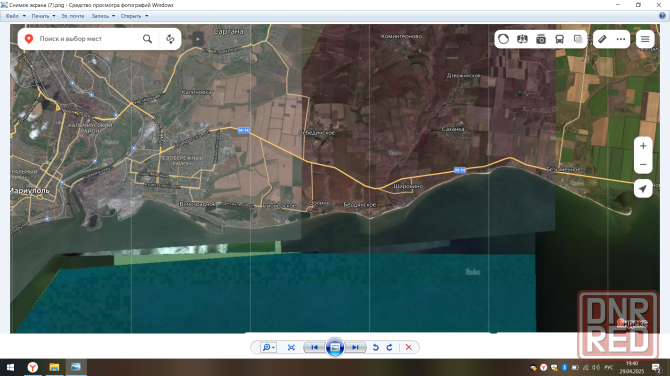Open File Explorer from the taskbar
This screenshot has height=376, width=670.
(54, 367)
